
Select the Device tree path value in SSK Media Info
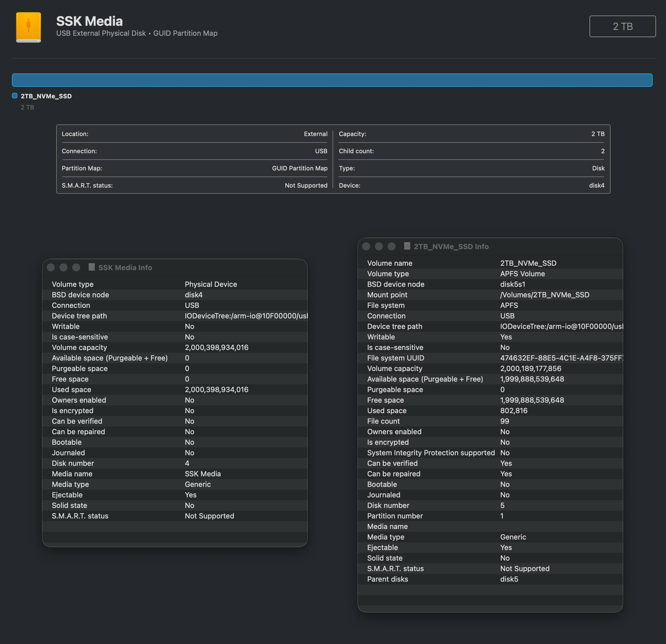(246, 316)
